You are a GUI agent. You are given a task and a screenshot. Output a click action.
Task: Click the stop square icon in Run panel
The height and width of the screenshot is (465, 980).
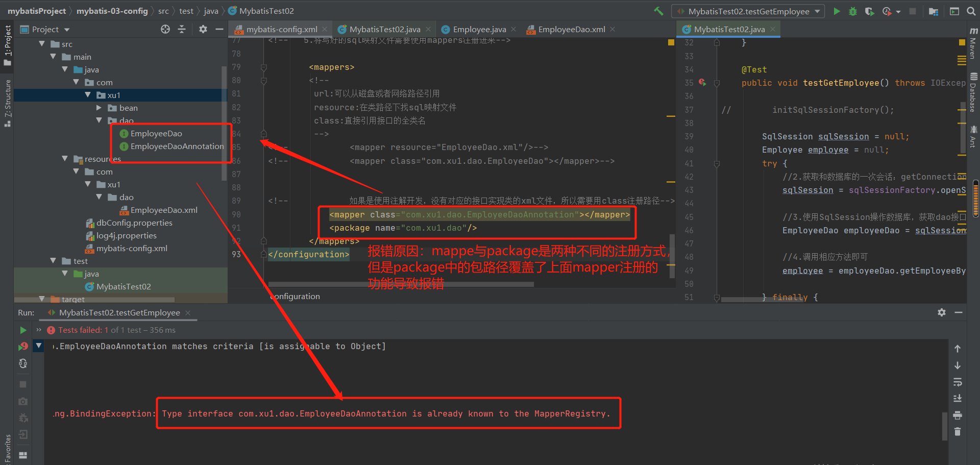pos(23,384)
